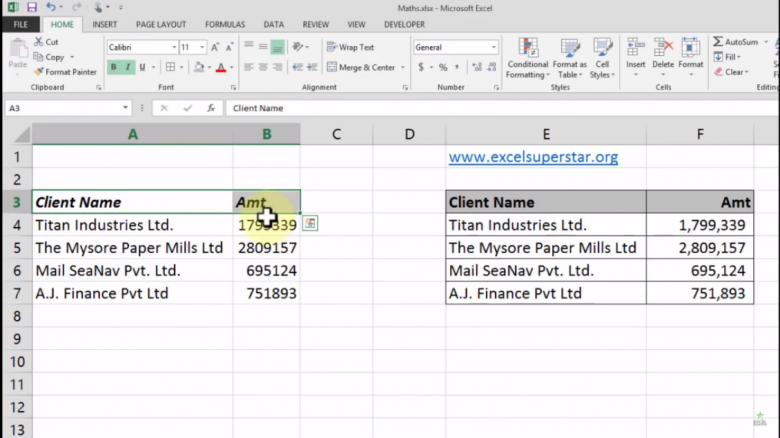Click the Save icon in quick access toolbar
780x438 pixels.
[32, 6]
